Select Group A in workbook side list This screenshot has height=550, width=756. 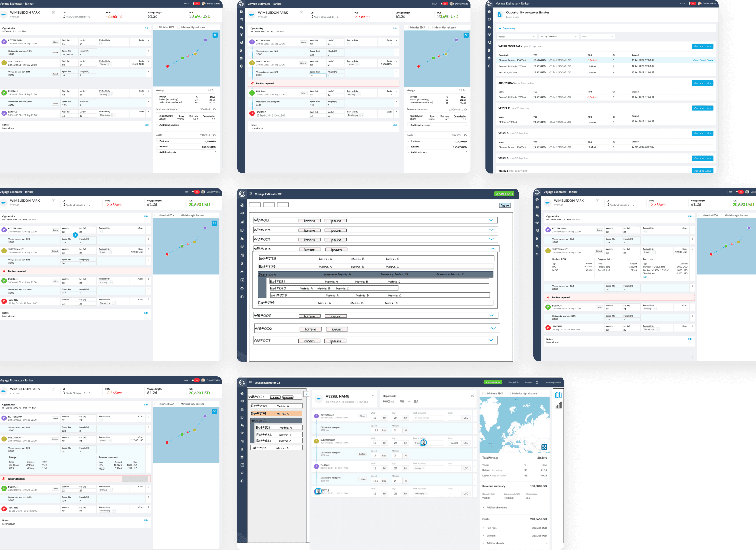click(x=276, y=421)
